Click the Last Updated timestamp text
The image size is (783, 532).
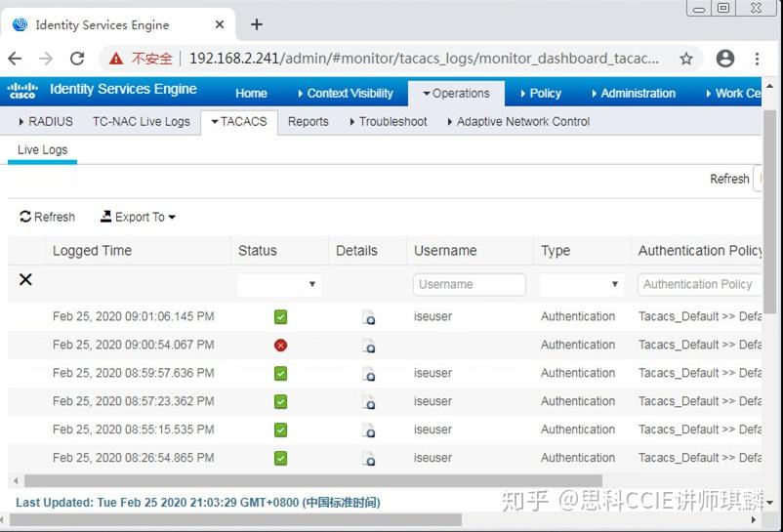point(198,503)
